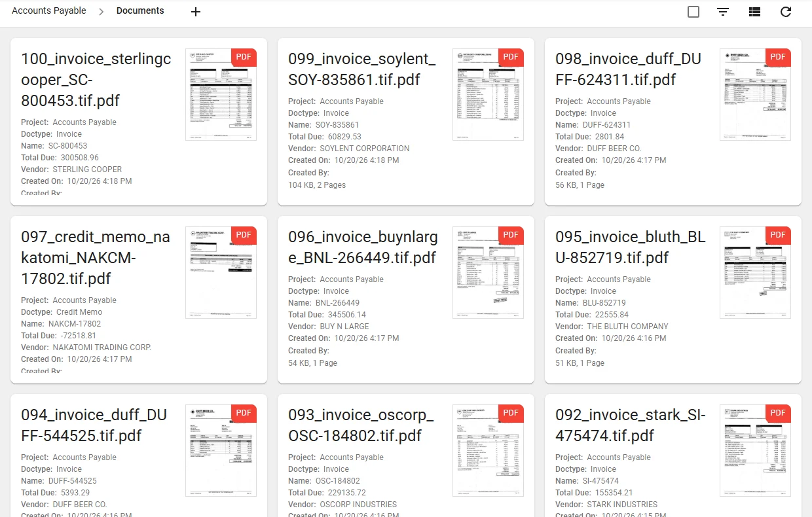The image size is (812, 517).
Task: Click the plus icon to add a document
Action: tap(195, 12)
